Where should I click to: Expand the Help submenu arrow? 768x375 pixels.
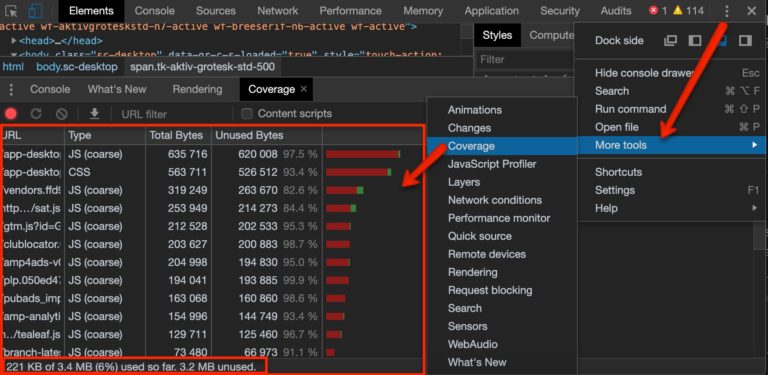754,208
